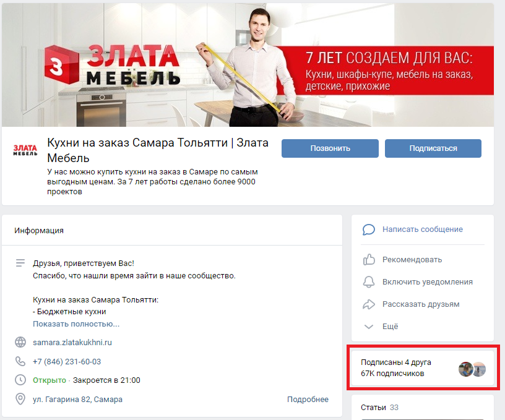Click the thumbs-up Recommend icon
The height and width of the screenshot is (420, 505).
coord(369,260)
